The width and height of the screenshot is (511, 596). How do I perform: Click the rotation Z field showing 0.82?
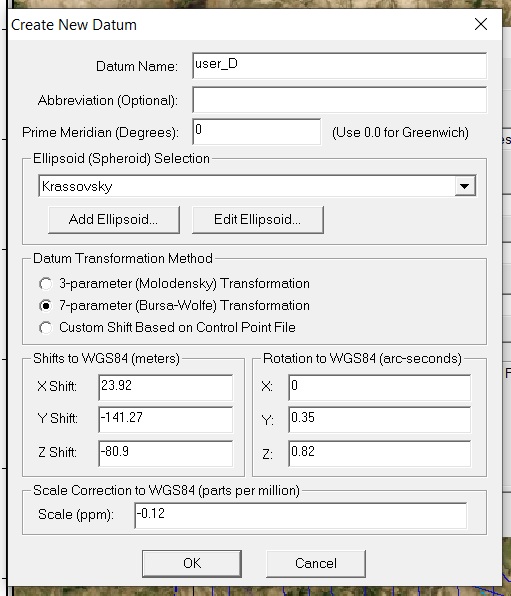pyautogui.click(x=379, y=453)
